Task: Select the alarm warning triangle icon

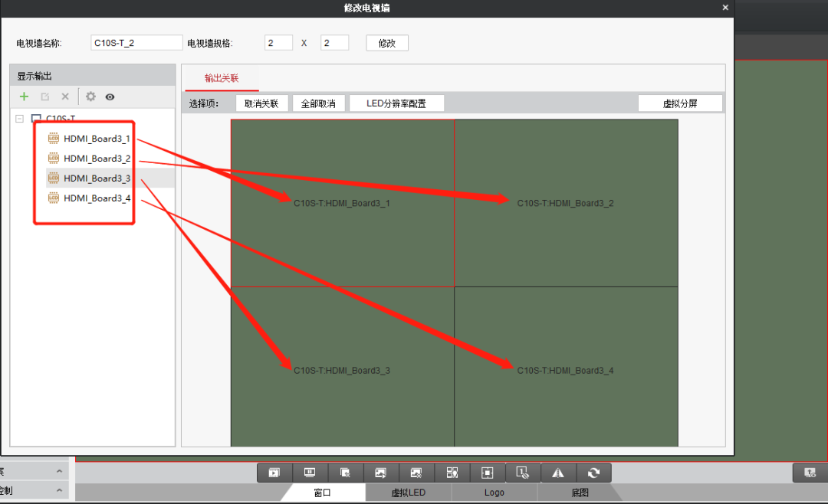Action: point(558,473)
